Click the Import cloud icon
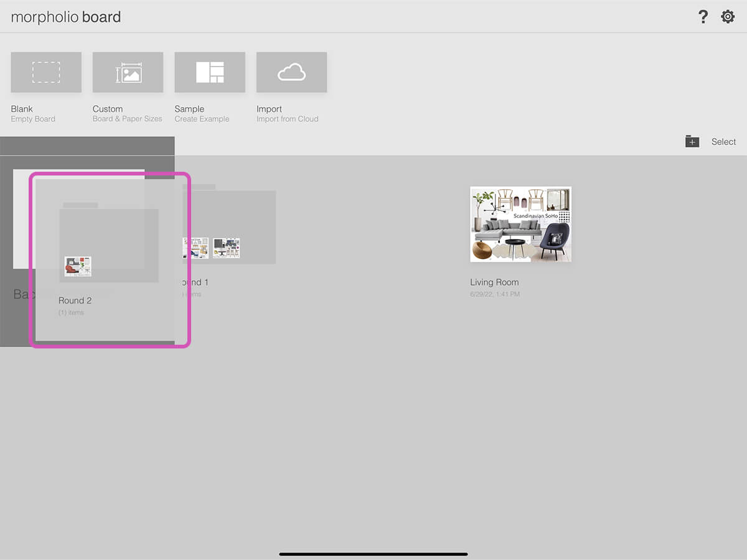Image resolution: width=747 pixels, height=560 pixels. pyautogui.click(x=291, y=72)
